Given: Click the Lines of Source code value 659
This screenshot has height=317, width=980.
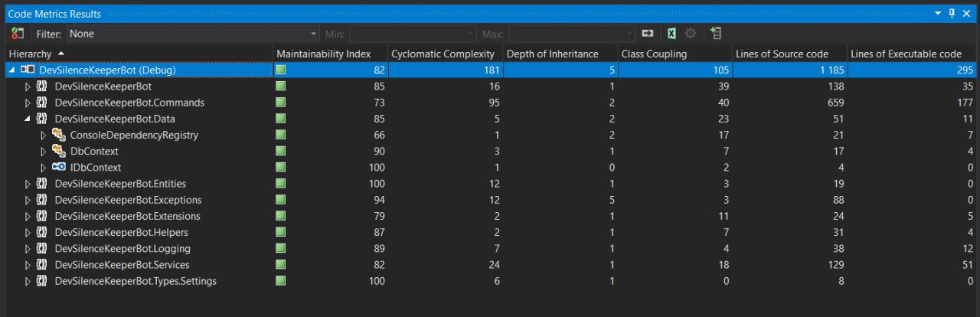Looking at the screenshot, I should (836, 103).
